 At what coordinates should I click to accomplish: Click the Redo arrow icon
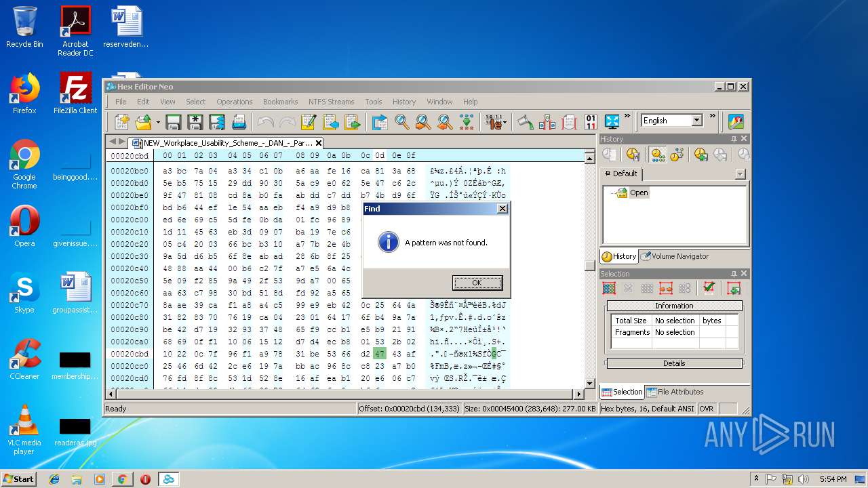pos(287,122)
